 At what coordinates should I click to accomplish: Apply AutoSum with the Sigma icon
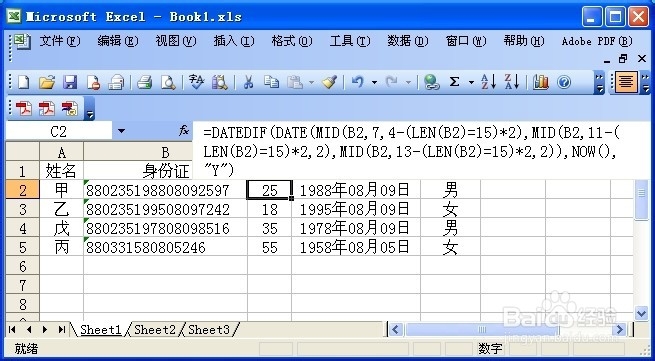pos(454,82)
